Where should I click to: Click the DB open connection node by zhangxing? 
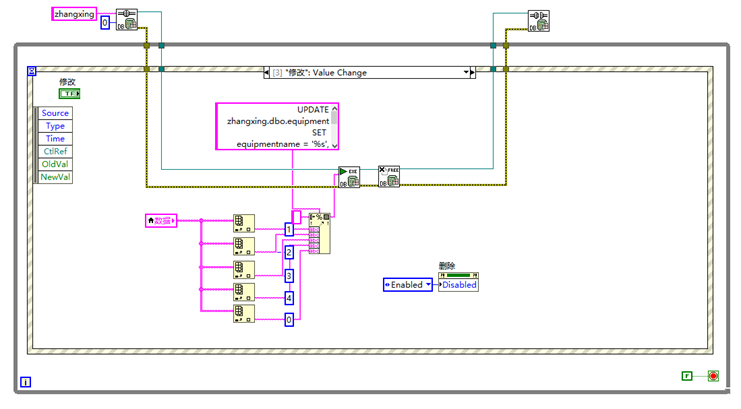[x=127, y=20]
